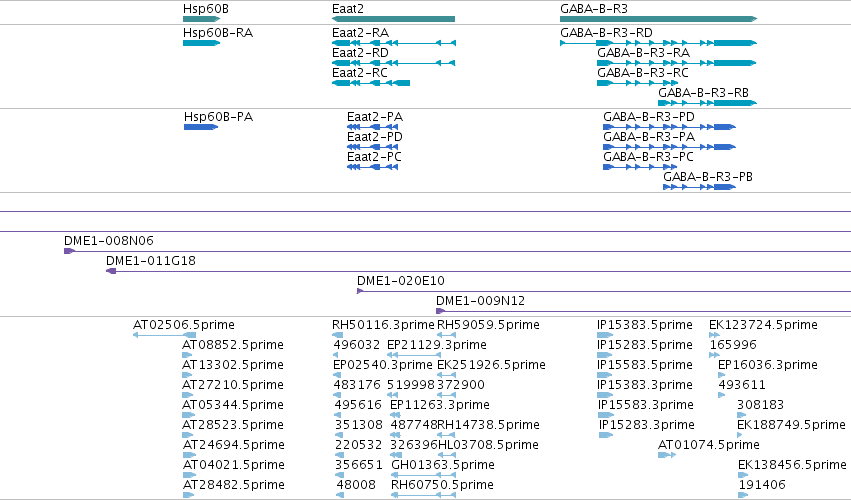
Task: Click the AT01074.5prime EST label
Action: 709,445
